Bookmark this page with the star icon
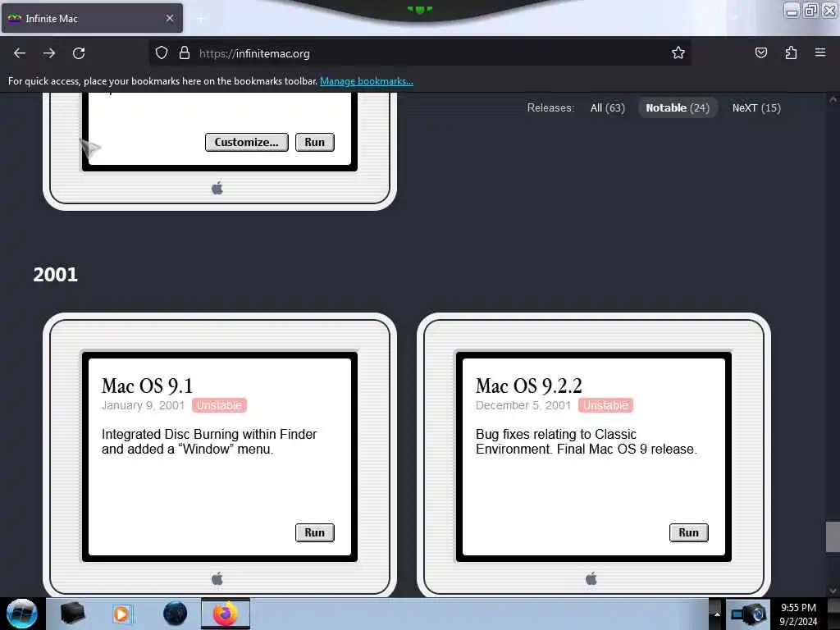The image size is (840, 630). click(x=678, y=52)
